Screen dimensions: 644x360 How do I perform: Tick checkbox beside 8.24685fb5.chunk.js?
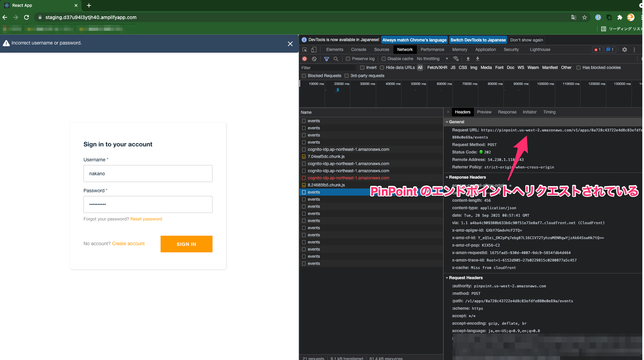[x=304, y=185]
